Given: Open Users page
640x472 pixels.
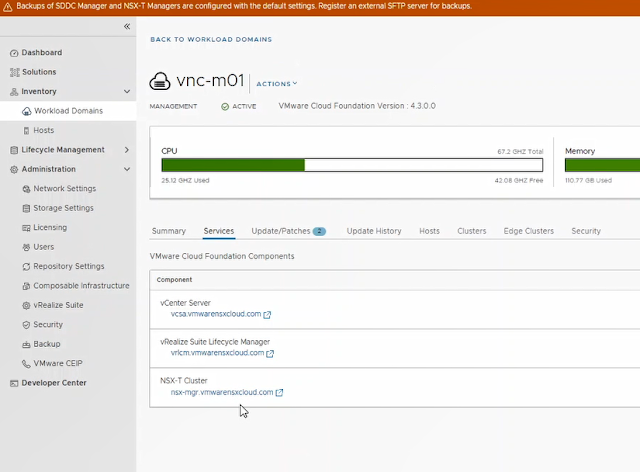Looking at the screenshot, I should pyautogui.click(x=44, y=247).
